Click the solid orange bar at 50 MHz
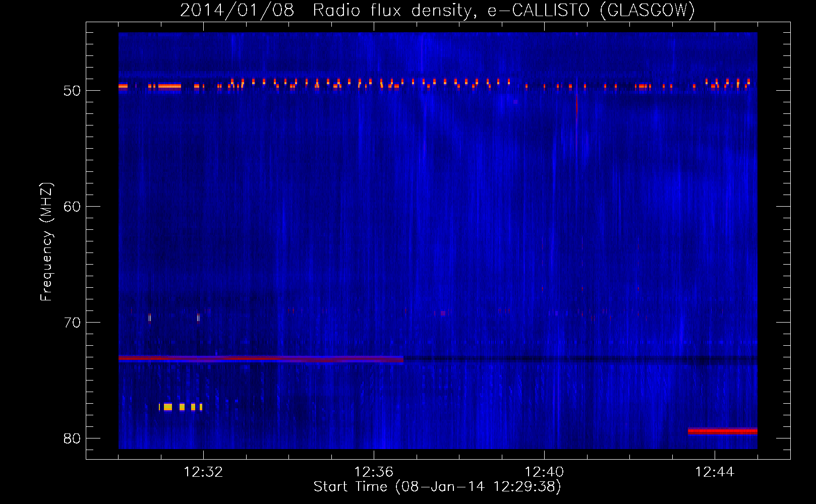The width and height of the screenshot is (816, 504). [x=169, y=86]
